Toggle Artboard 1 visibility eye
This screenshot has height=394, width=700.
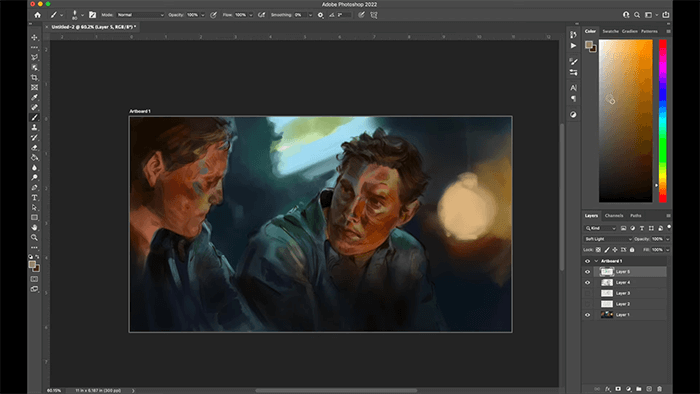pyautogui.click(x=588, y=261)
